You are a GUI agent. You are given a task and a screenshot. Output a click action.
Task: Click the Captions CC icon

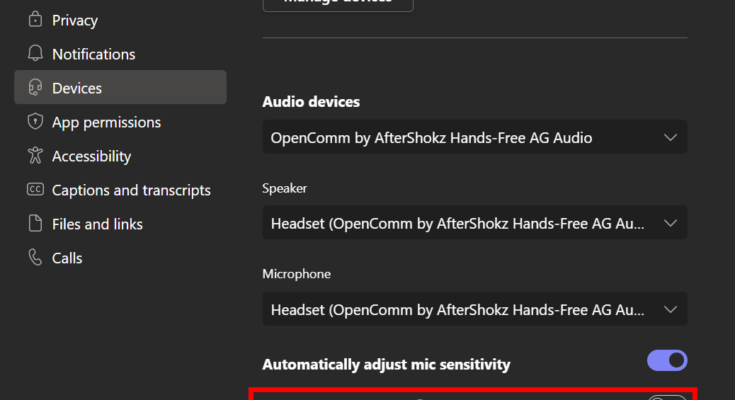point(36,190)
